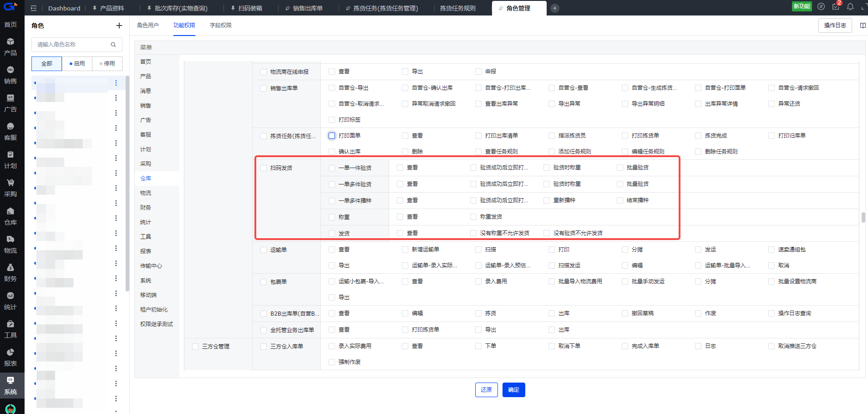Toggle the split panel layout icon
The height and width of the screenshot is (414, 868).
point(863,26)
